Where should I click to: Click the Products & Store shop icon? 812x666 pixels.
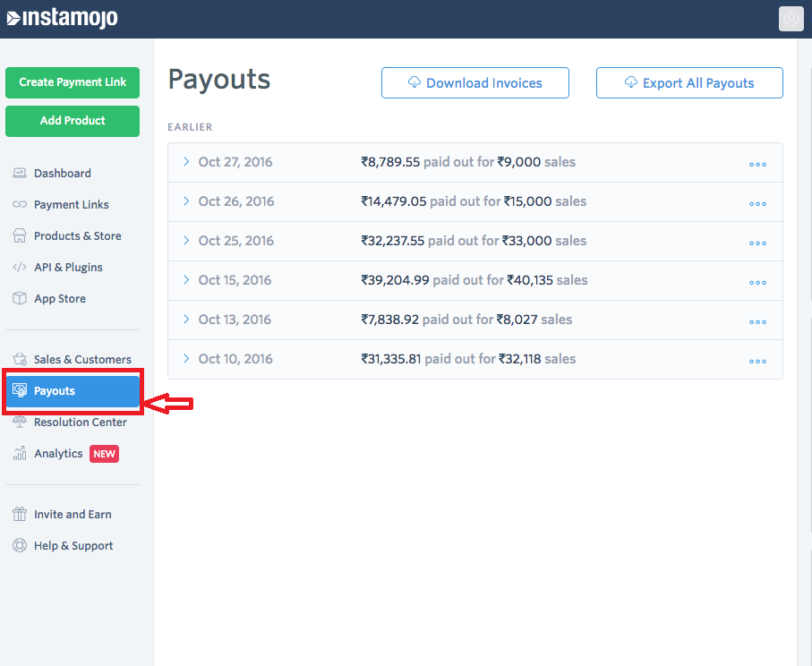point(20,235)
